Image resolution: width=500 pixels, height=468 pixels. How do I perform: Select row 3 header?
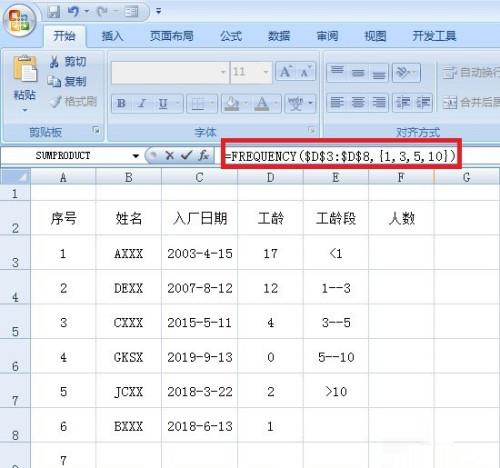(15, 252)
